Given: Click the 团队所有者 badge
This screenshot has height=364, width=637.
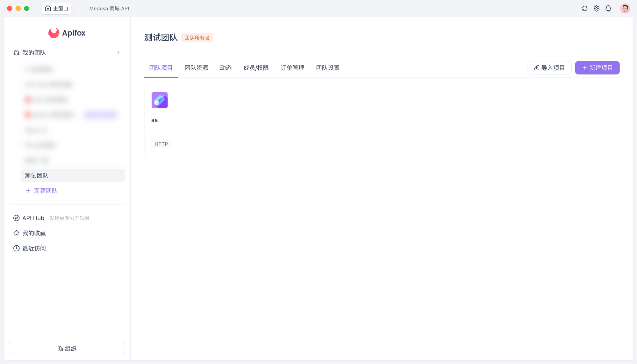Looking at the screenshot, I should coord(197,38).
